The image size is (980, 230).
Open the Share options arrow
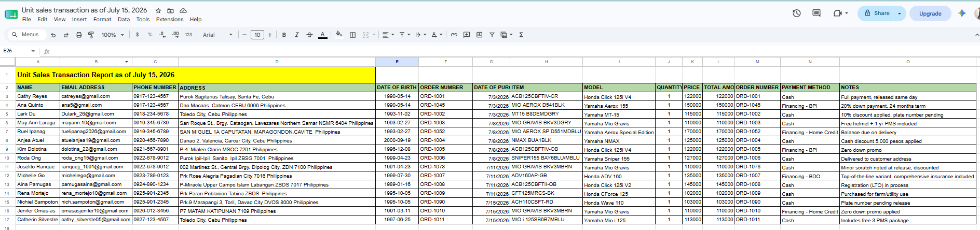pos(900,13)
